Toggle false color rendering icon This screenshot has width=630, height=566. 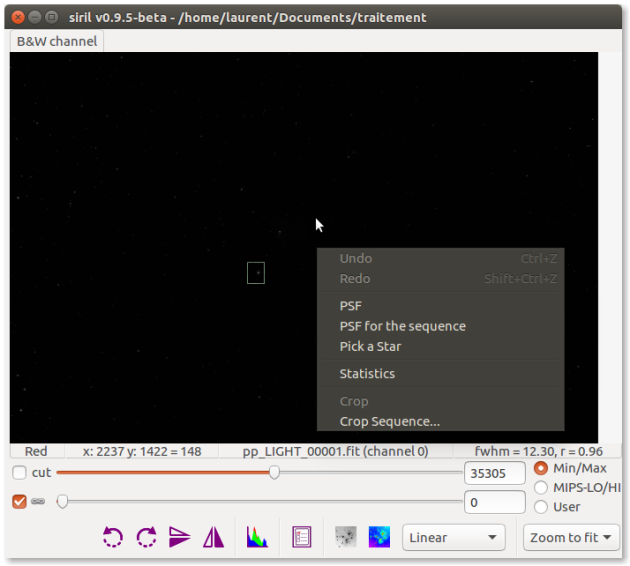click(x=379, y=537)
